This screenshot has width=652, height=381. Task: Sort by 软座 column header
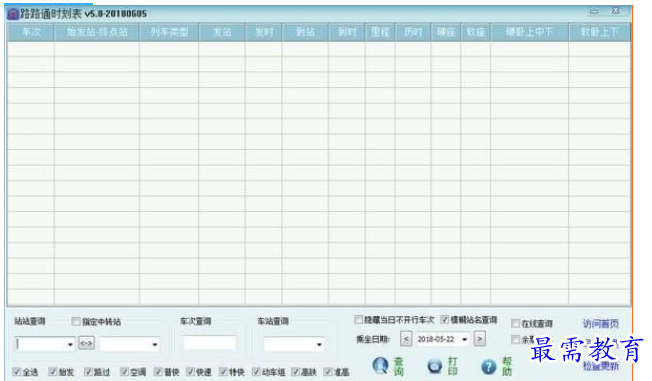(x=476, y=32)
